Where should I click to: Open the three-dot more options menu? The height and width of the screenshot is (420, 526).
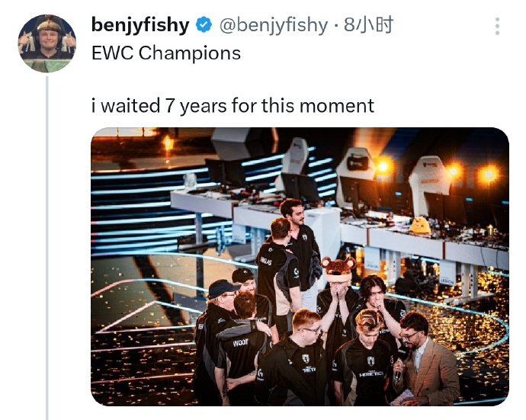click(497, 26)
